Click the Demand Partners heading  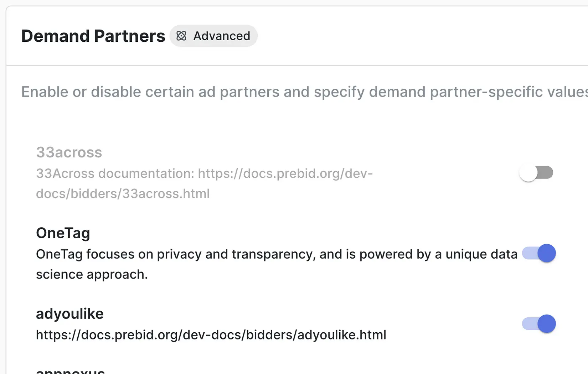point(93,36)
